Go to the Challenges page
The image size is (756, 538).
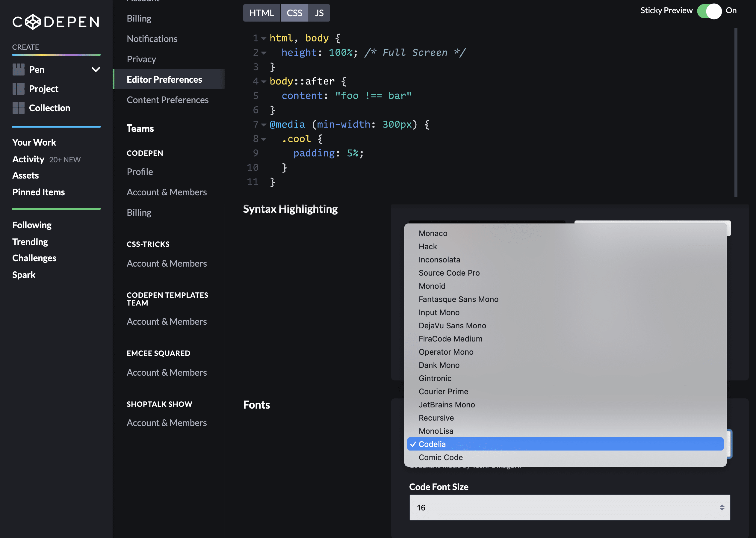[x=34, y=258]
